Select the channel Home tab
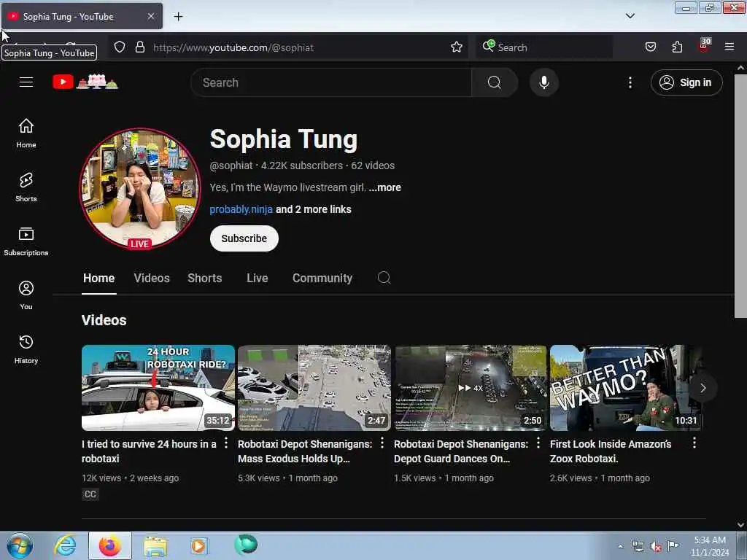The height and width of the screenshot is (560, 747). (98, 278)
